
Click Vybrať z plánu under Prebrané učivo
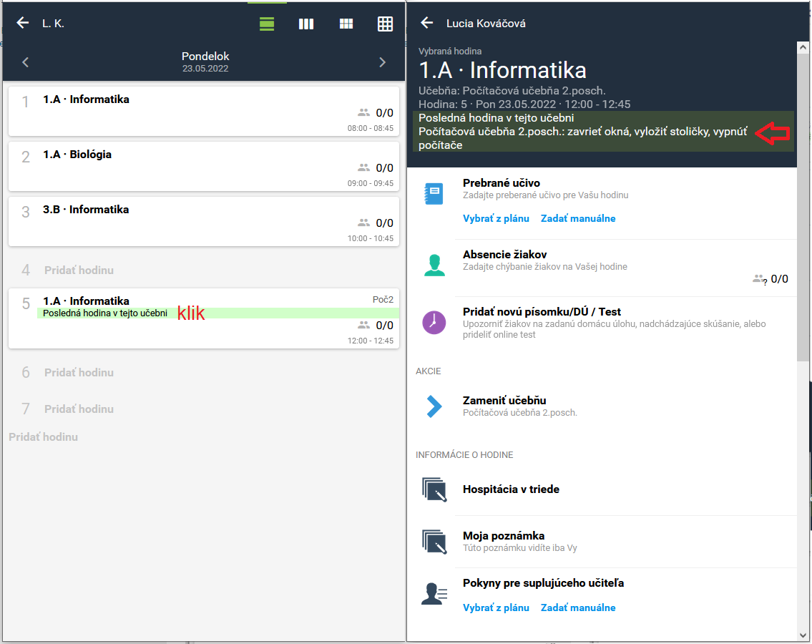pos(496,218)
